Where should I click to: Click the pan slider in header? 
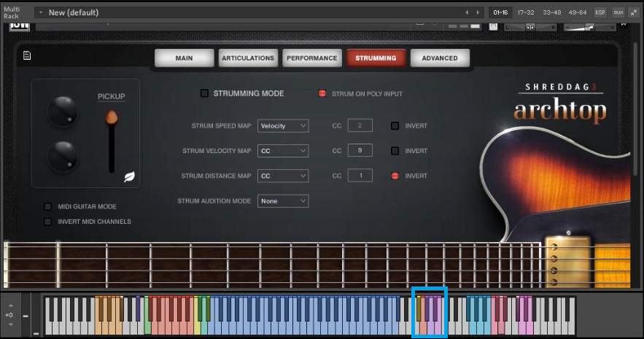pyautogui.click(x=530, y=28)
